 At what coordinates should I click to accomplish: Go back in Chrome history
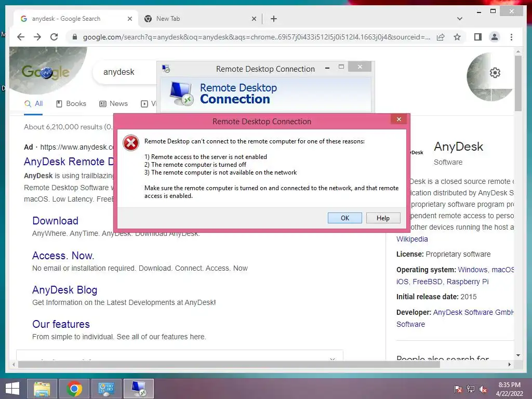[21, 37]
